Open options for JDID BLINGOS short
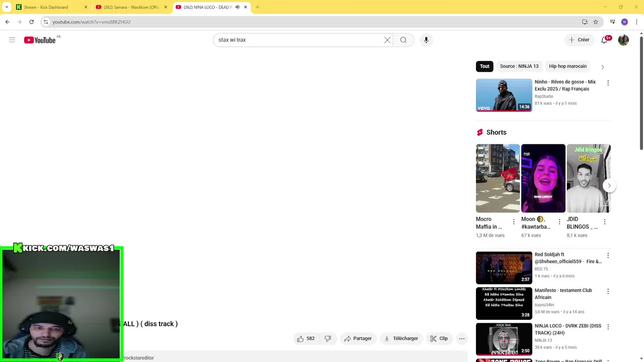The height and width of the screenshot is (362, 644). click(604, 222)
